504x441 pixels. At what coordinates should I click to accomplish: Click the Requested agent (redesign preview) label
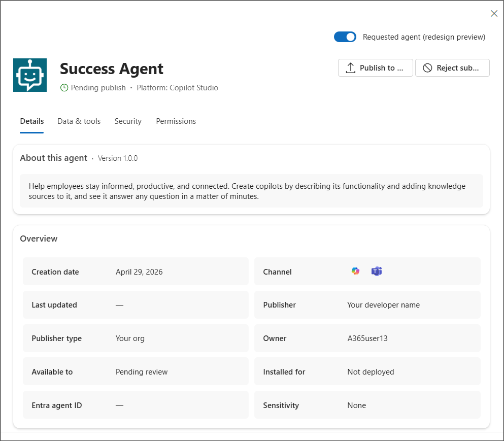[424, 37]
